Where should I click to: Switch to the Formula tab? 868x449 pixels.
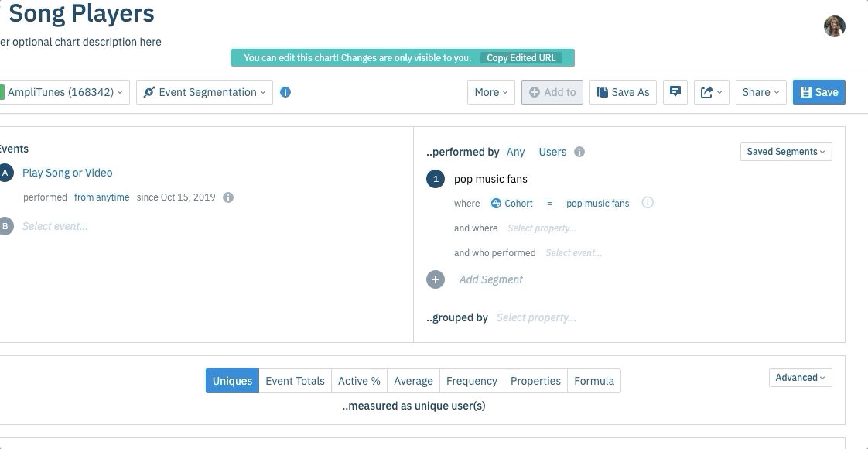(593, 381)
